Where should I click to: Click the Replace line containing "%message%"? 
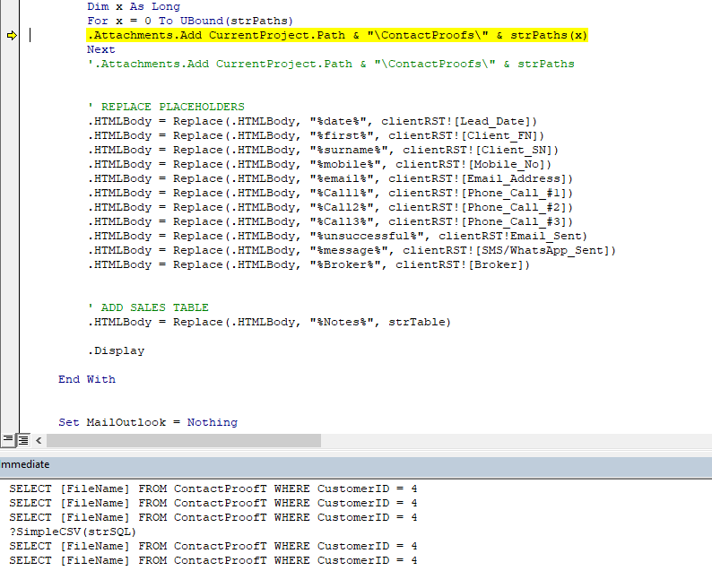click(352, 251)
